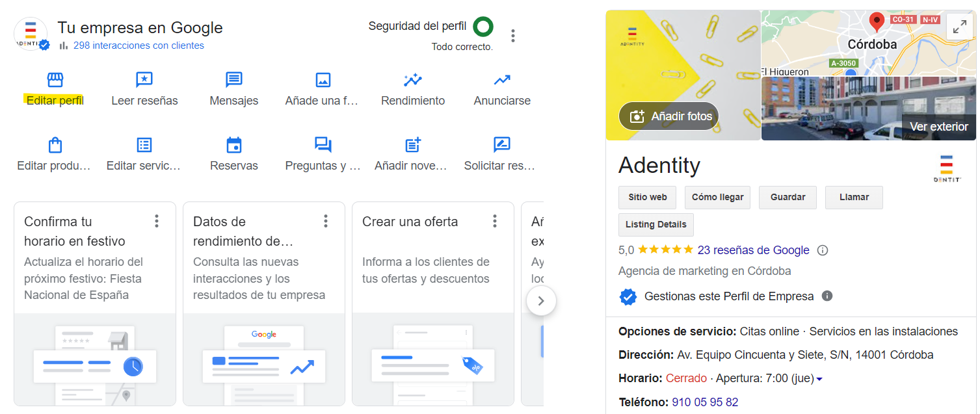Open three-dot menu beside Seguridad del perfil
Image resolution: width=980 pixels, height=414 pixels.
[x=513, y=36]
